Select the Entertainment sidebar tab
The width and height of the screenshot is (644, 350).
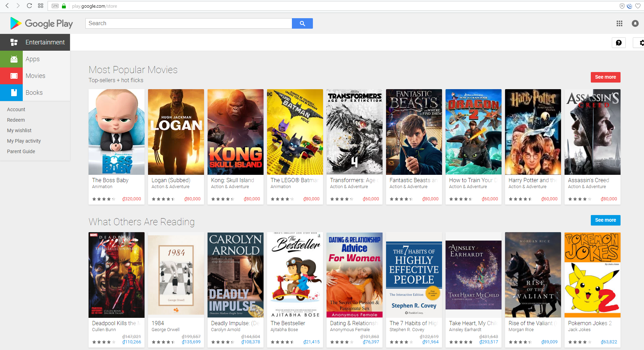click(x=35, y=42)
